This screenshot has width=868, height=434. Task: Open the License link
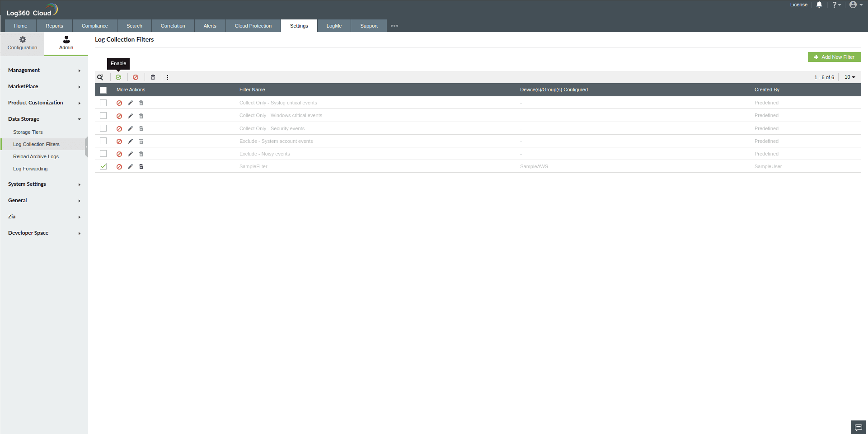click(x=798, y=5)
